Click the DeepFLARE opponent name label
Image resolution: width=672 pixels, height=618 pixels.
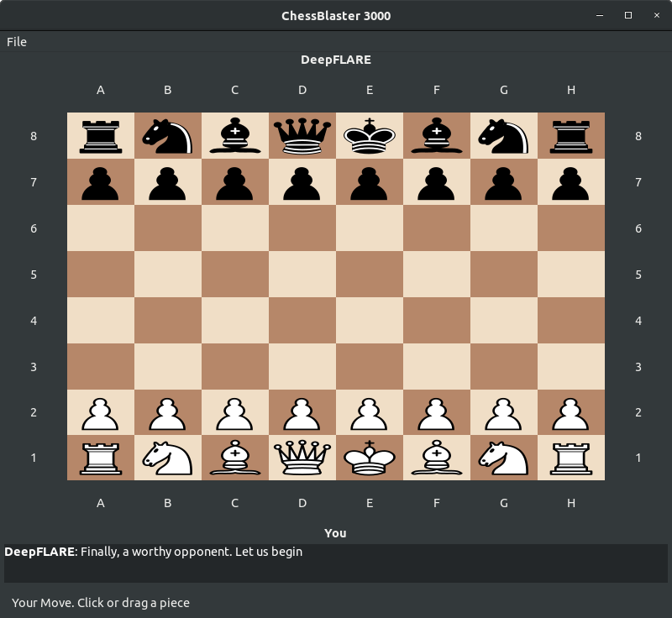point(335,60)
